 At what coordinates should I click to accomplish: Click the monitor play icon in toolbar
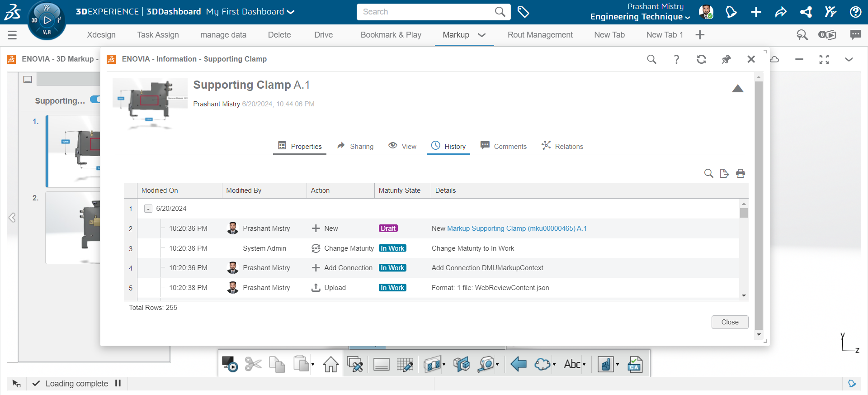230,364
